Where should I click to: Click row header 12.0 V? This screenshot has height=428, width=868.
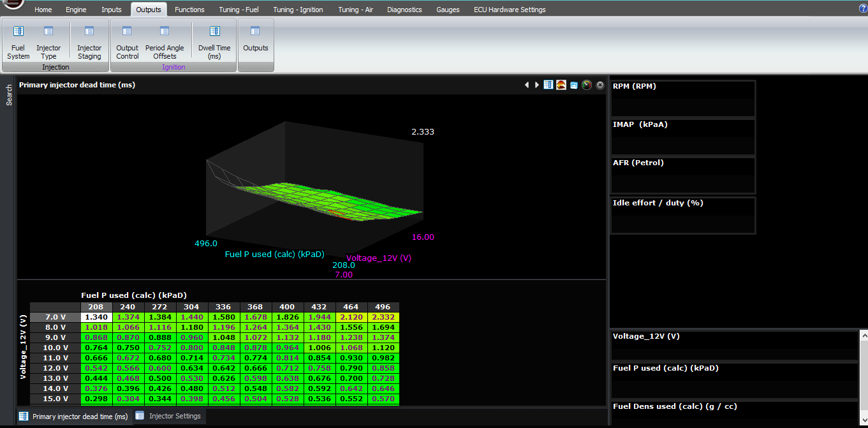point(55,368)
